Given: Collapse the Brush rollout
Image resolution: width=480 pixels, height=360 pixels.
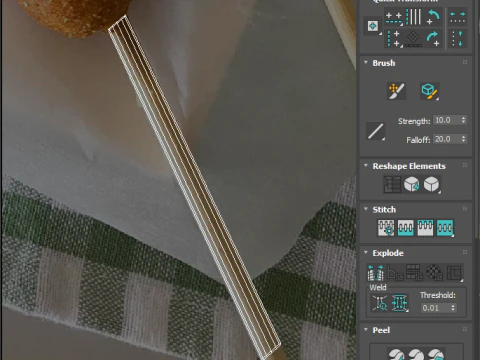Looking at the screenshot, I should pyautogui.click(x=366, y=63).
